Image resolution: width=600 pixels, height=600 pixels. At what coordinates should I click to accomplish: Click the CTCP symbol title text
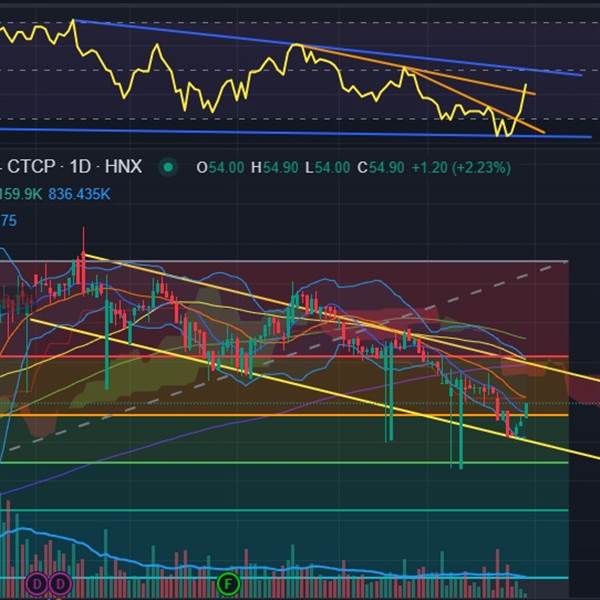coord(31,167)
